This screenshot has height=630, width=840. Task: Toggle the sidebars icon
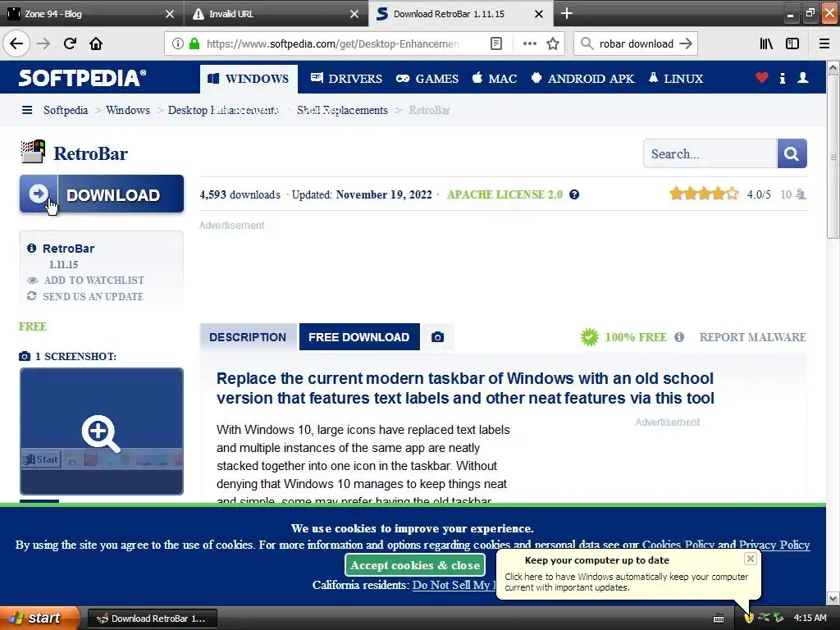[792, 43]
